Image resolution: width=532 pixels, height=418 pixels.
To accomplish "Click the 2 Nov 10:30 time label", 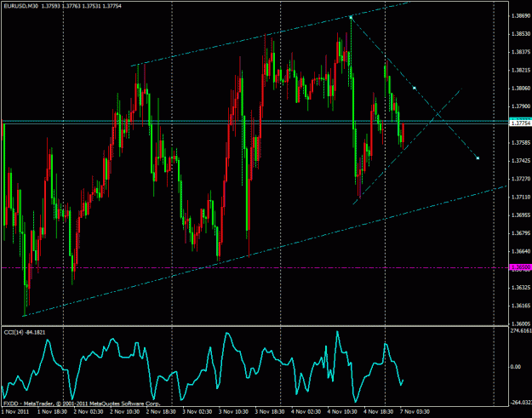I will 124,412.
